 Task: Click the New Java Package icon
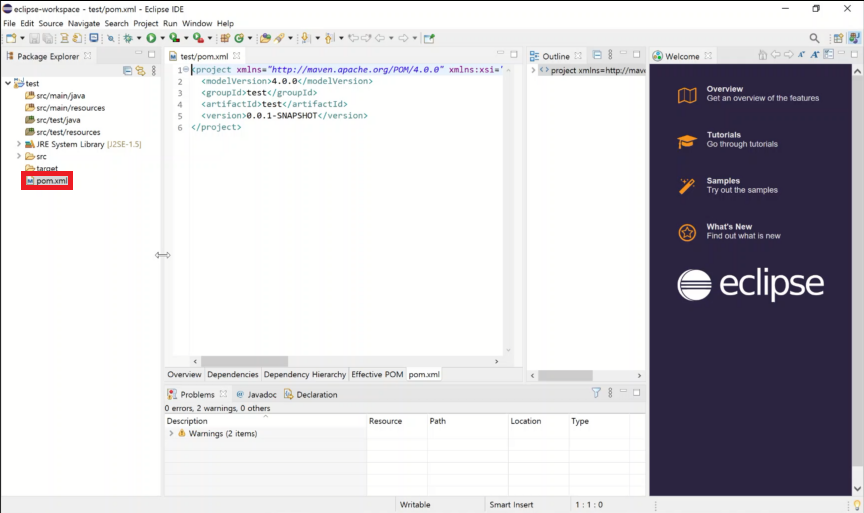225,38
